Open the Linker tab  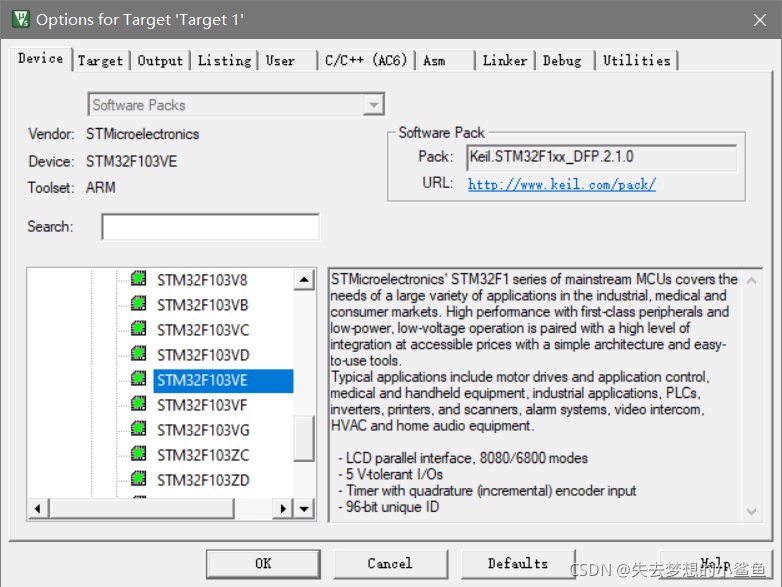click(x=505, y=61)
